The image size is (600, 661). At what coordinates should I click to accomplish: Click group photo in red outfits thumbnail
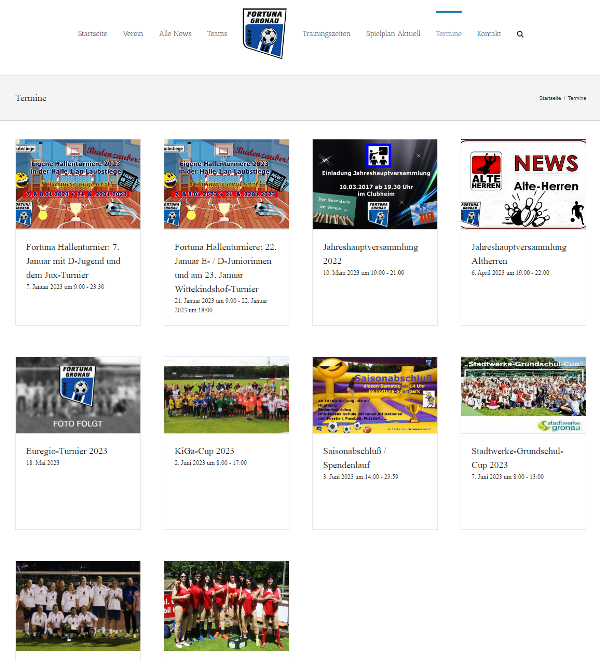(x=226, y=606)
